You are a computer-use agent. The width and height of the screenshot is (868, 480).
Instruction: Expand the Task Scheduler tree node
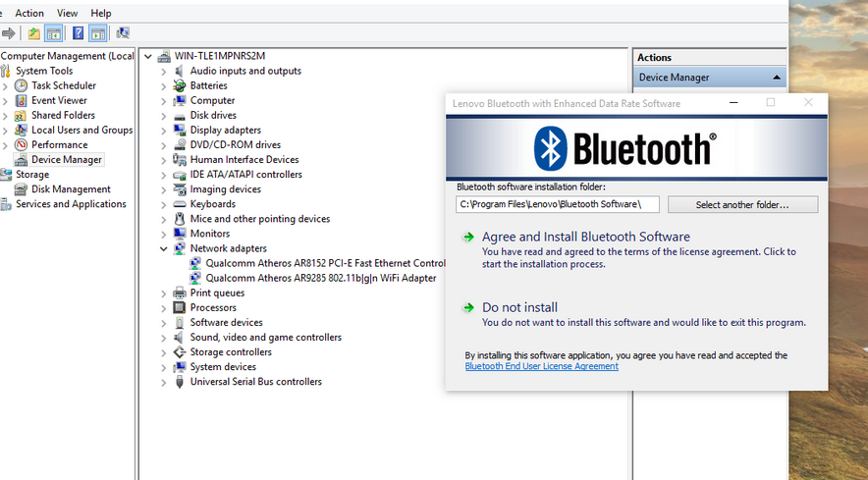point(6,85)
